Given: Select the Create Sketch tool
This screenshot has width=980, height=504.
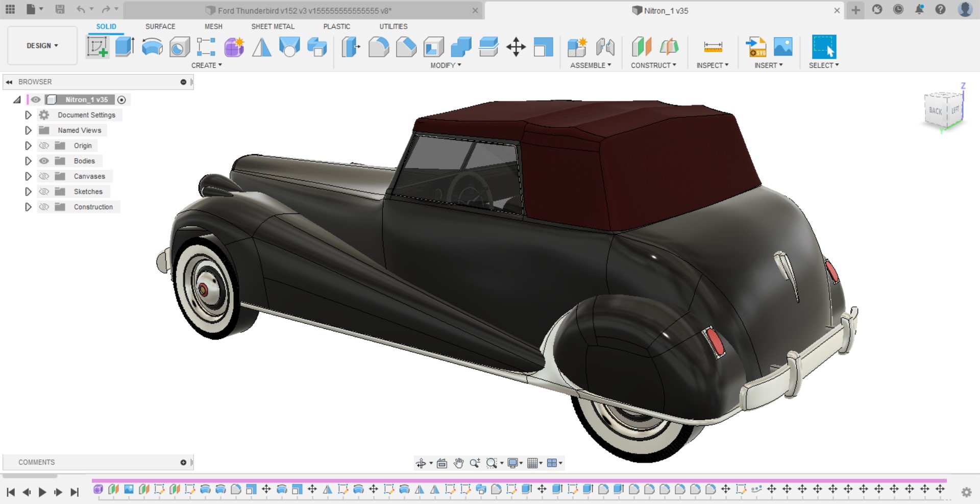Looking at the screenshot, I should (97, 47).
